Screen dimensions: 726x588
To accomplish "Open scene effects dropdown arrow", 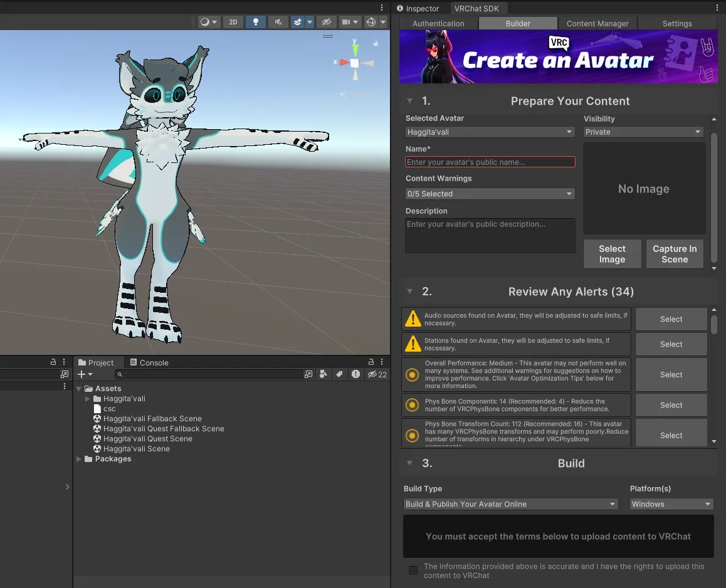I will [310, 22].
